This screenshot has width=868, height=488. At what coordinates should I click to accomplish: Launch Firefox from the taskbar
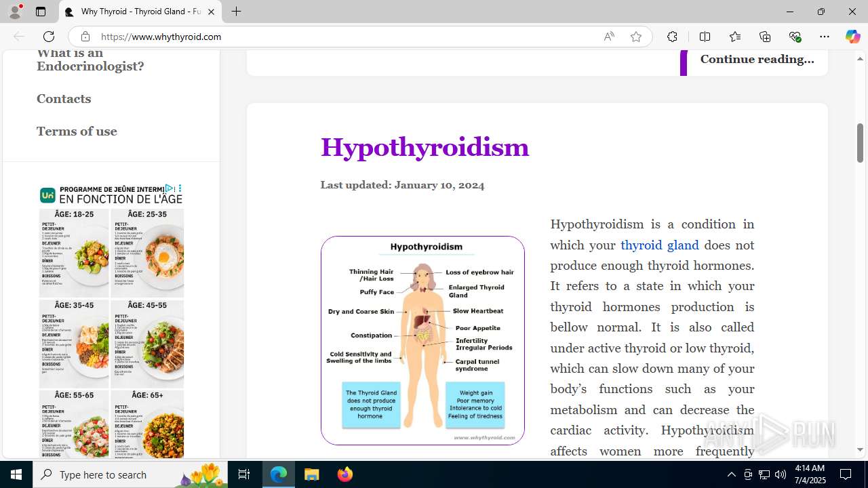pos(345,474)
